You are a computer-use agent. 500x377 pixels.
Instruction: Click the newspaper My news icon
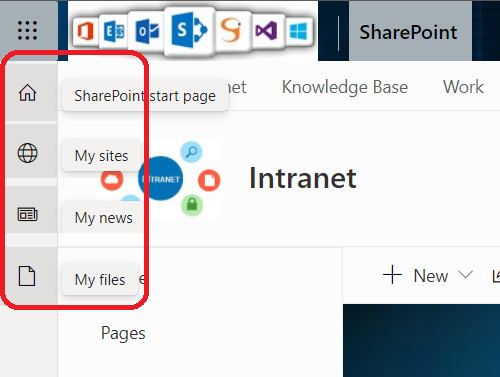(27, 214)
